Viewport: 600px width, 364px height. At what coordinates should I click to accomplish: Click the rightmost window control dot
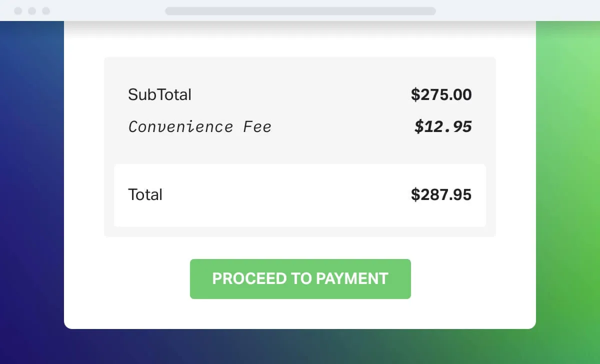[x=47, y=10]
